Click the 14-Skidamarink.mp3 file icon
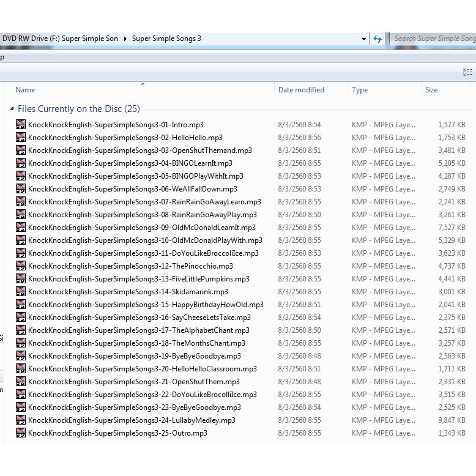Screen dimensions: 476x476 [21, 292]
